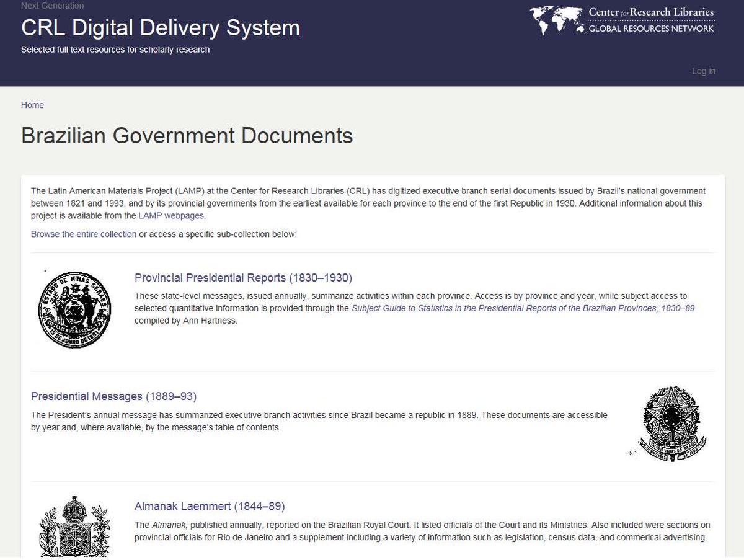744x560 pixels.
Task: Click the Center for Research Libraries logo
Action: point(622,20)
